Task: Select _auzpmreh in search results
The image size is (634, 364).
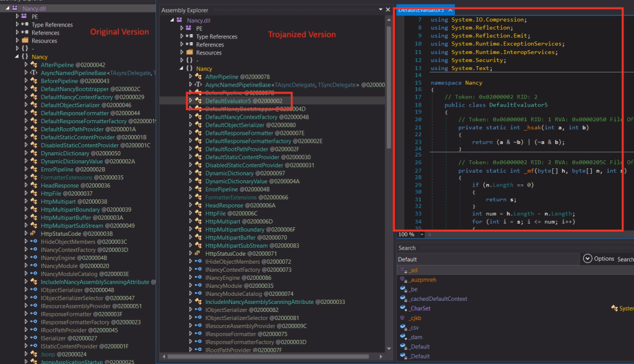Action: pos(422,279)
